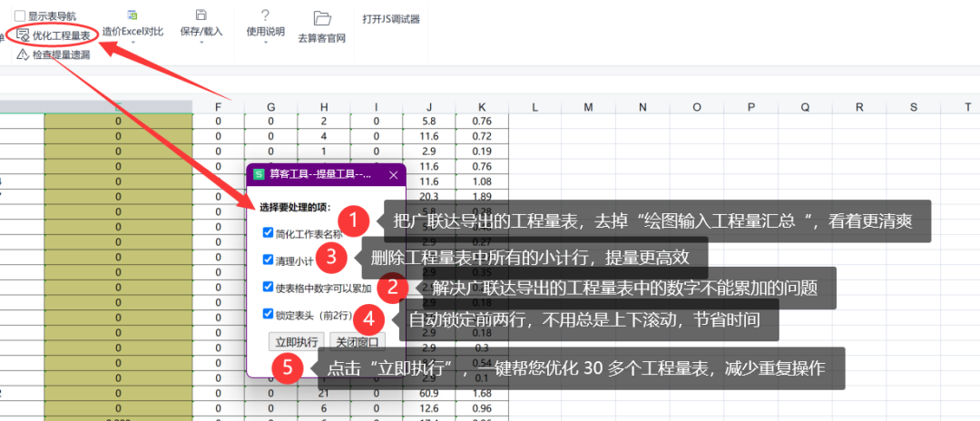Image resolution: width=980 pixels, height=421 pixels.
Task: Disable 使表格中数字可以累加 checkbox
Action: tap(268, 287)
